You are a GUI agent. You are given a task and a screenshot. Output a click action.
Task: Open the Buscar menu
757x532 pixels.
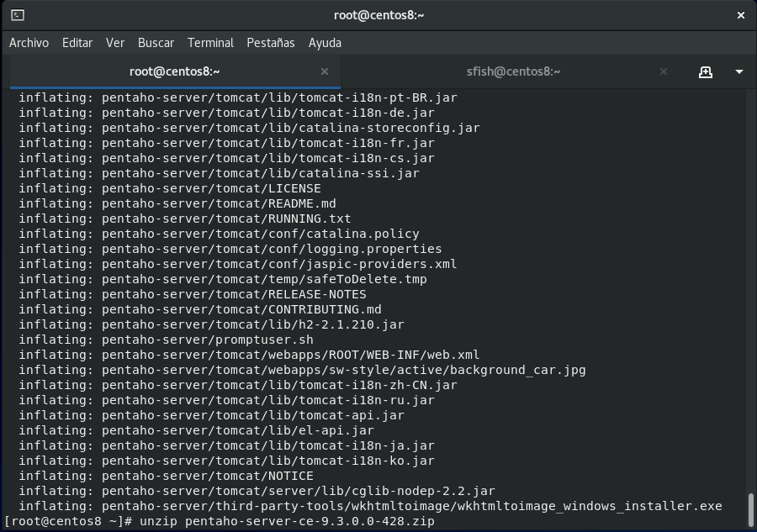click(x=156, y=43)
